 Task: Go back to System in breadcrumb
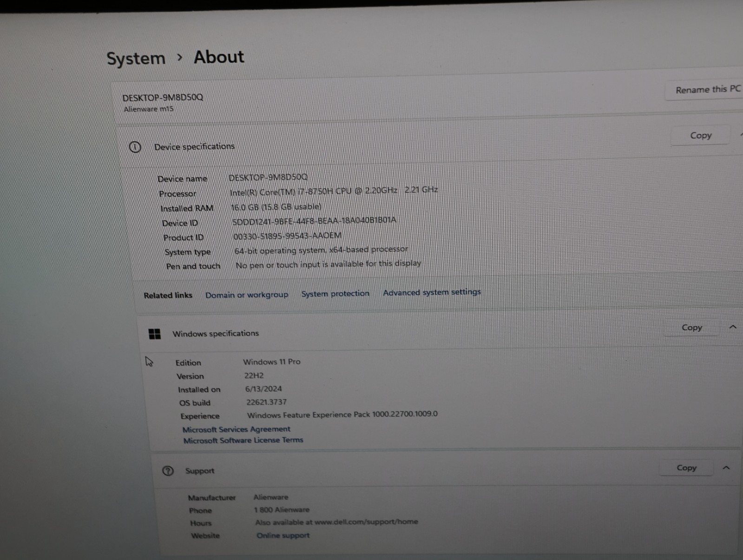(x=136, y=59)
